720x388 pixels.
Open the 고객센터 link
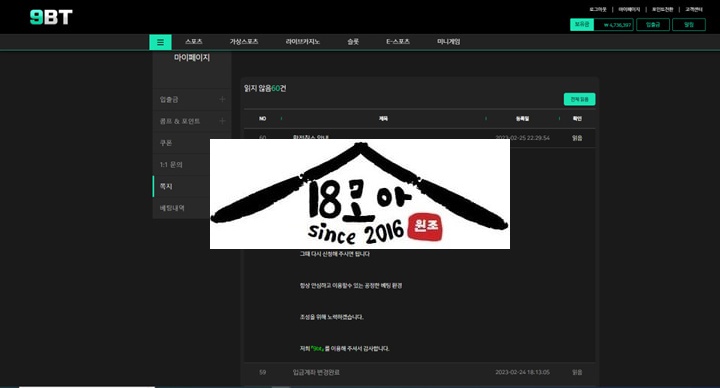(x=694, y=9)
